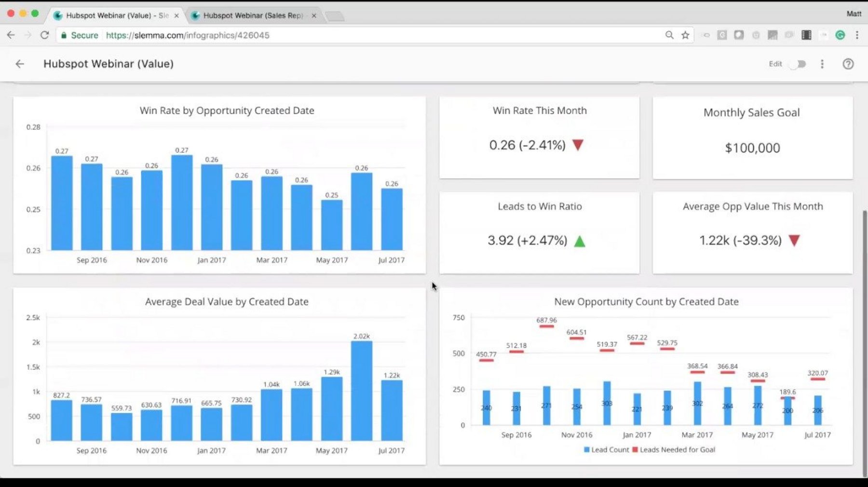Click the Win Rate This Month card
The width and height of the screenshot is (868, 487).
click(539, 138)
